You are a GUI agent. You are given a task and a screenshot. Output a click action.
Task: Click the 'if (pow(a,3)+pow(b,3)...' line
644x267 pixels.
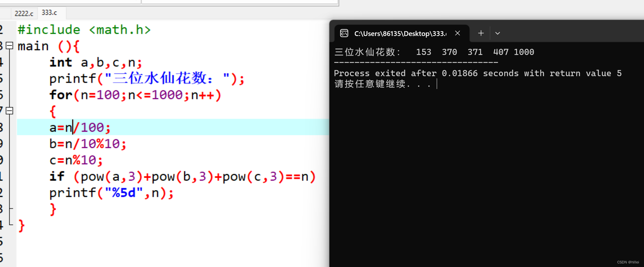coord(183,176)
